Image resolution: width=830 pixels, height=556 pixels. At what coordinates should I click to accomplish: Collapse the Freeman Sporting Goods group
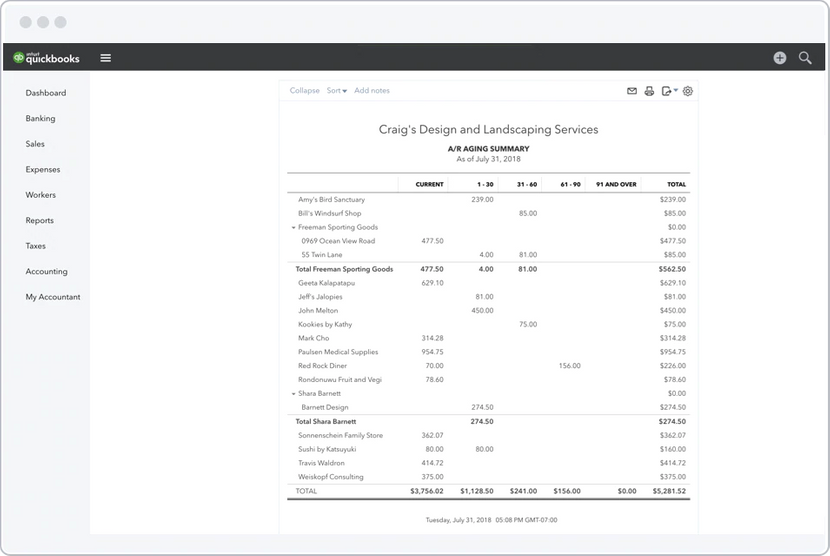coord(294,228)
